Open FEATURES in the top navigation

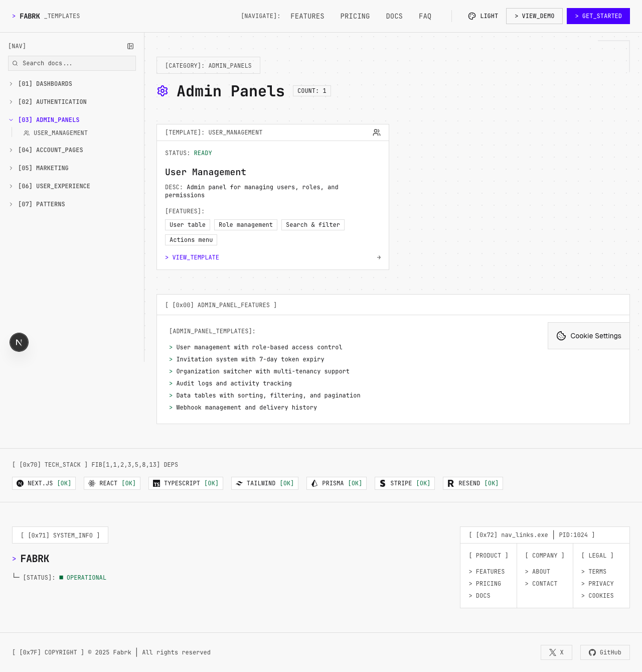(307, 16)
